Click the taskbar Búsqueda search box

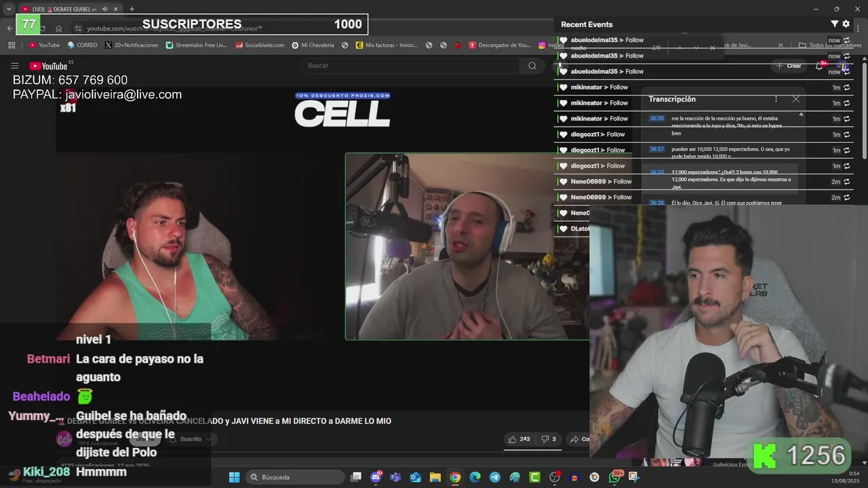point(295,477)
